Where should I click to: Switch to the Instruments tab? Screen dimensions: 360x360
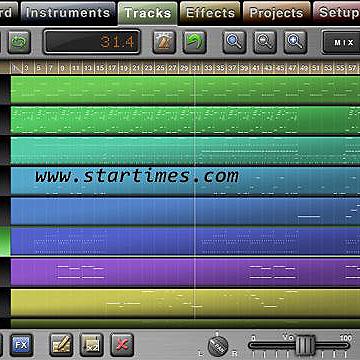coord(68,13)
